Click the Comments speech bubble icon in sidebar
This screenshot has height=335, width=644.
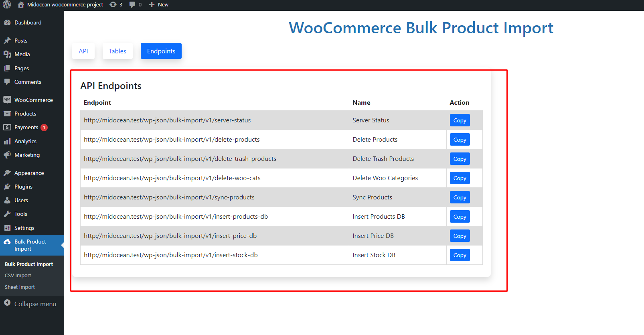click(7, 82)
